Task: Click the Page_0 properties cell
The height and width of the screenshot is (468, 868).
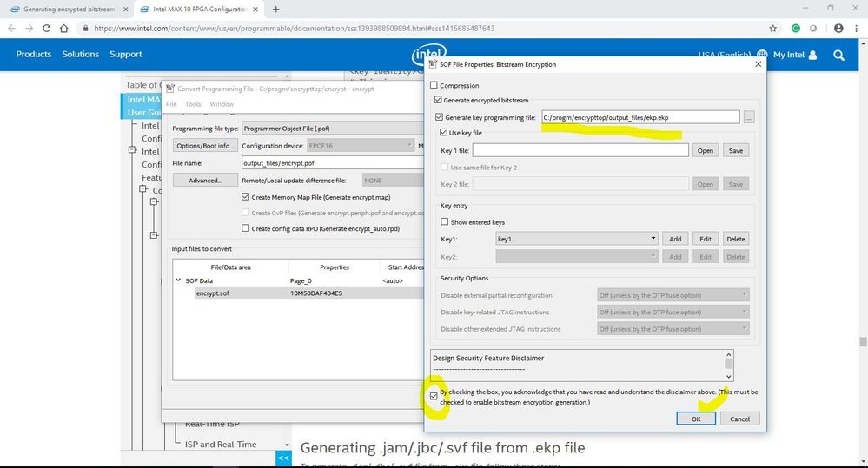Action: pos(301,281)
